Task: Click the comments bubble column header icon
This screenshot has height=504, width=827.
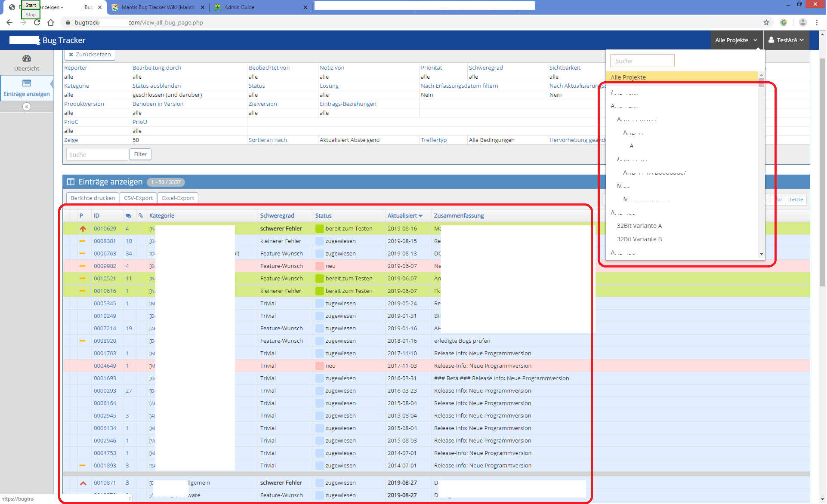Action: click(x=128, y=216)
